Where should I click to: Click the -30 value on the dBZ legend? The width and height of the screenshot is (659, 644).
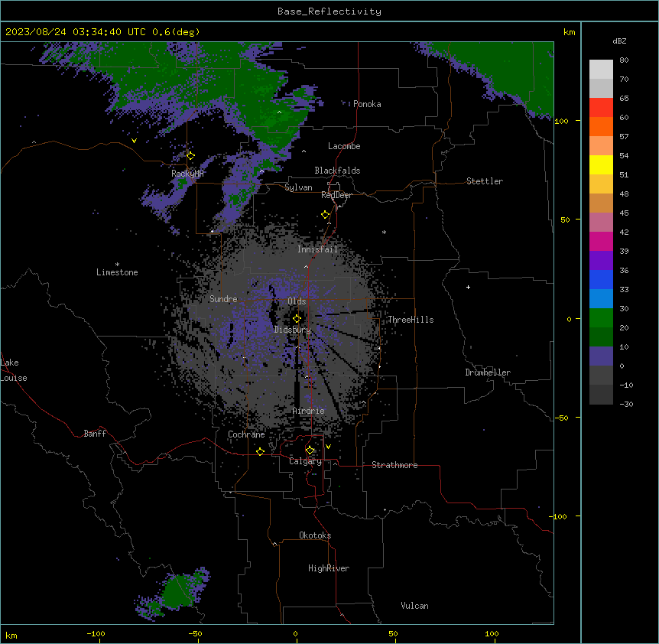click(626, 404)
